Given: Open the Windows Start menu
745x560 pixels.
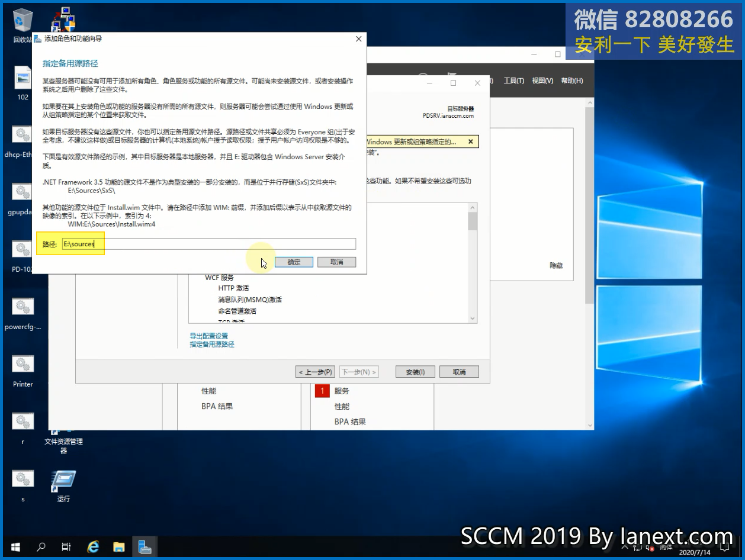Looking at the screenshot, I should (x=15, y=547).
